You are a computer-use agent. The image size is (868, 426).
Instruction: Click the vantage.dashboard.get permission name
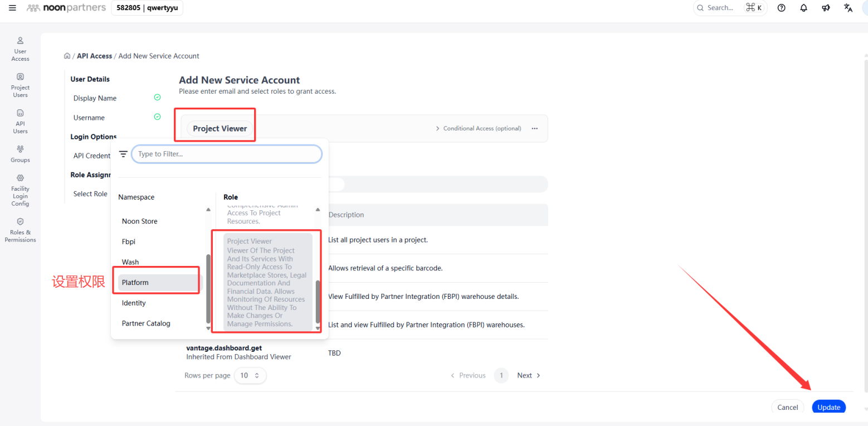point(224,348)
